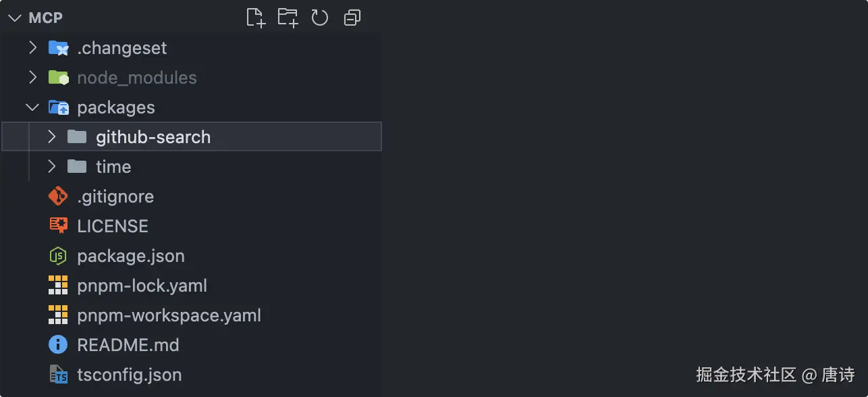Open the README.md file
Screen dimensions: 868x397
128,345
